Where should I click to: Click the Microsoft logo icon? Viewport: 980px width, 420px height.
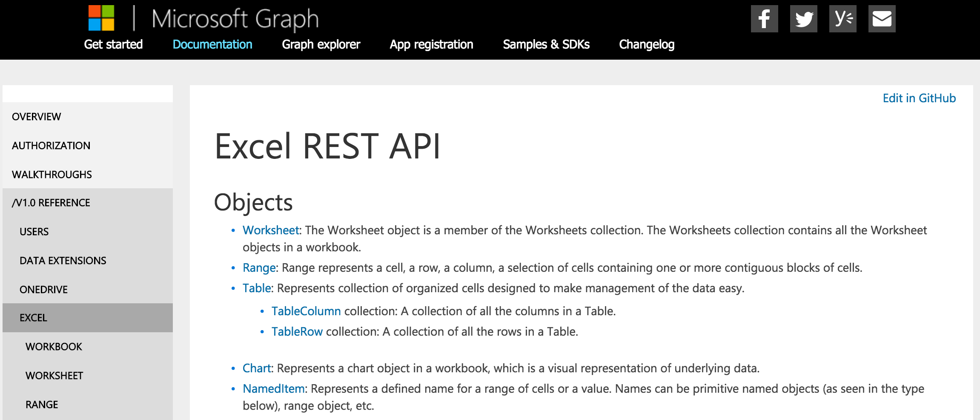click(x=101, y=18)
